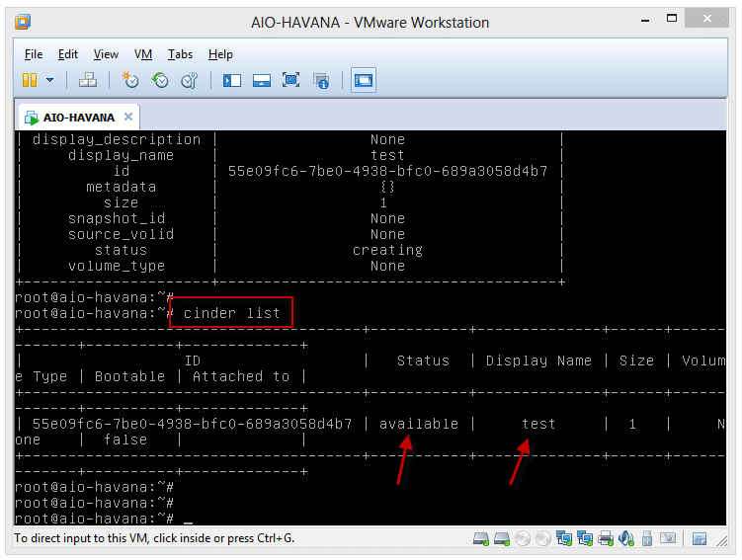This screenshot has width=742, height=560.
Task: Click the sound card status icon
Action: (x=626, y=538)
